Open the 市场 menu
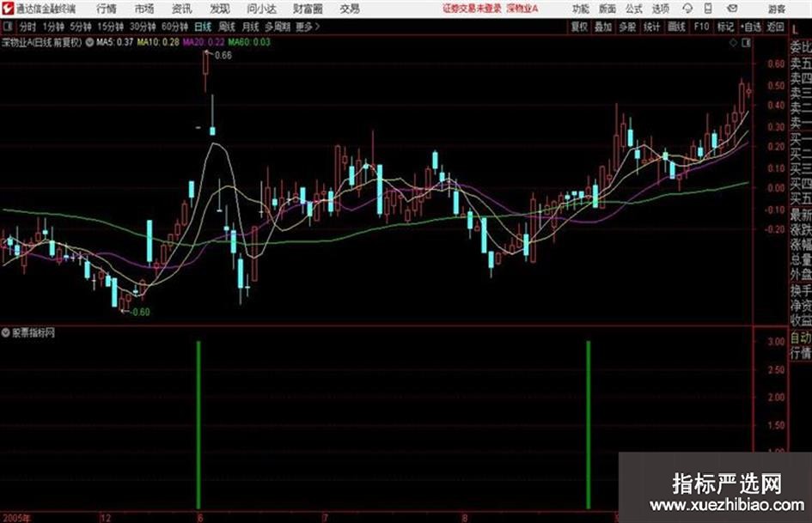The height and width of the screenshot is (523, 812). click(144, 9)
